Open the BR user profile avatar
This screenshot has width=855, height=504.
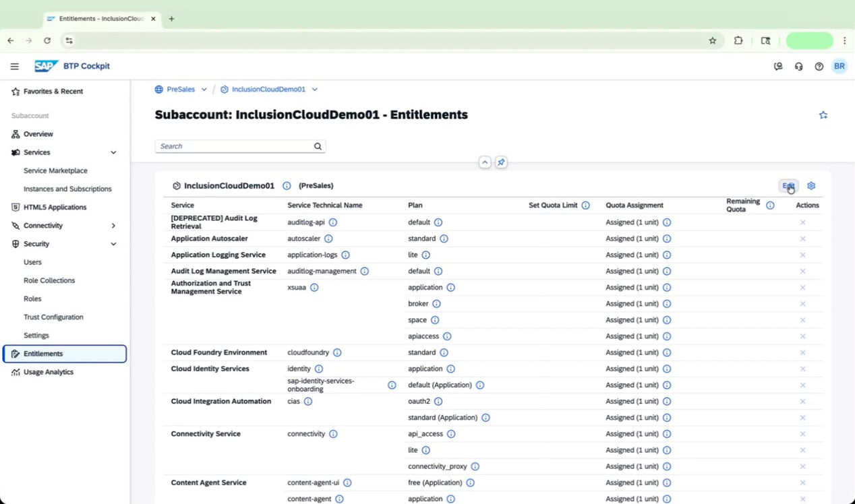(839, 66)
